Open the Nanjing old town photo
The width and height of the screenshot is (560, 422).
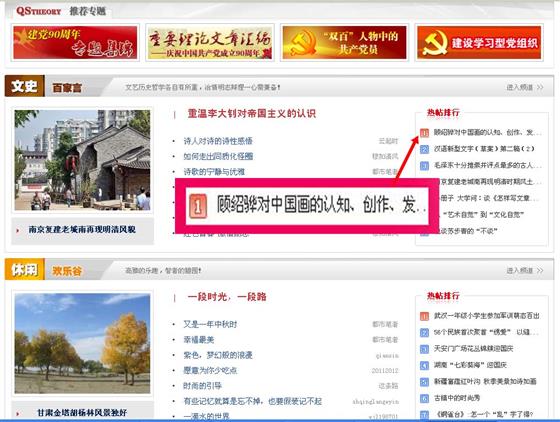coord(82,160)
